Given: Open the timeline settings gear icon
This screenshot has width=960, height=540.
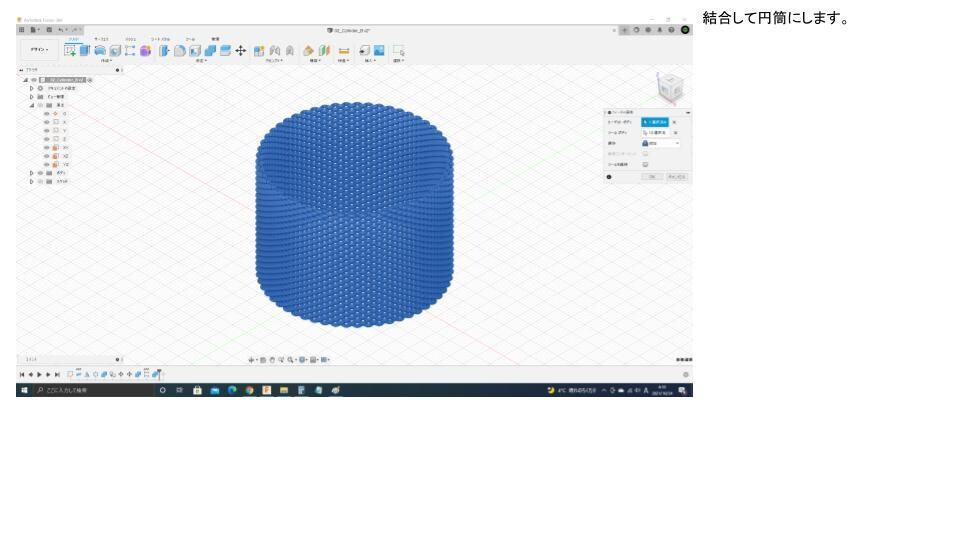Looking at the screenshot, I should tap(686, 374).
